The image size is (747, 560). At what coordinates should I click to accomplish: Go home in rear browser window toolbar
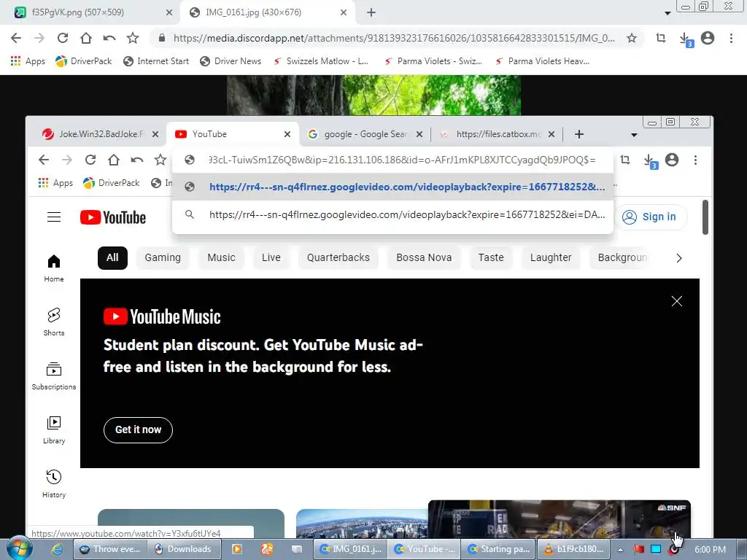point(86,38)
